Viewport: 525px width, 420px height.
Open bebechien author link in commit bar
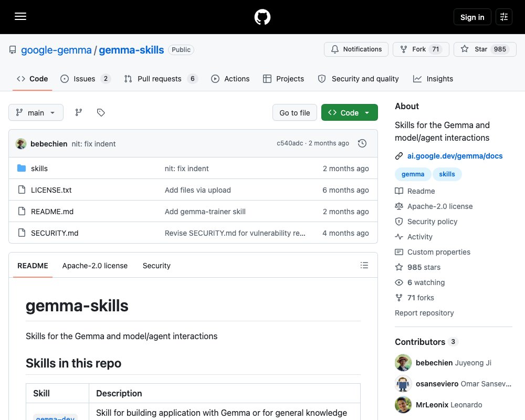pyautogui.click(x=49, y=144)
